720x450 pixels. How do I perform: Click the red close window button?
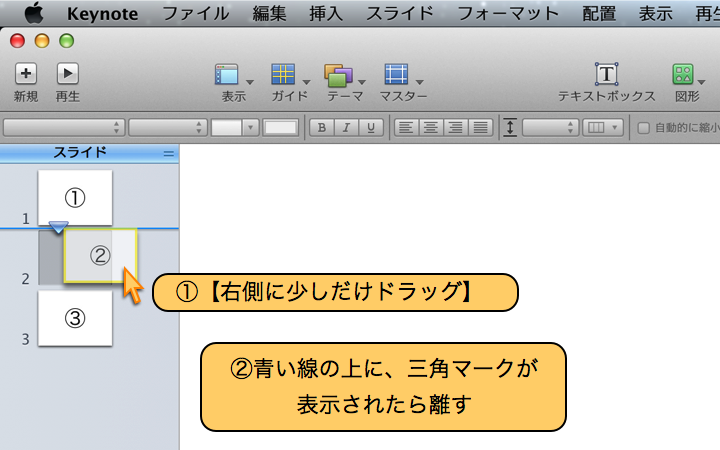pyautogui.click(x=17, y=41)
